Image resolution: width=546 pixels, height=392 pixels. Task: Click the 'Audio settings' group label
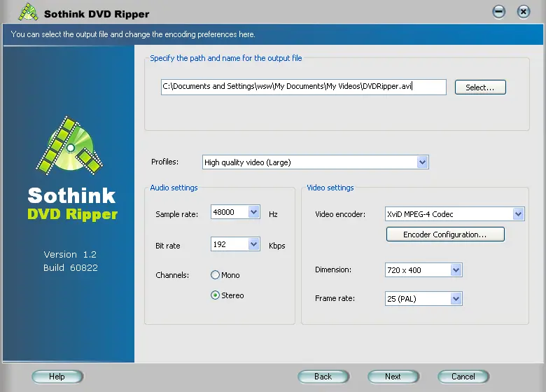pyautogui.click(x=174, y=188)
